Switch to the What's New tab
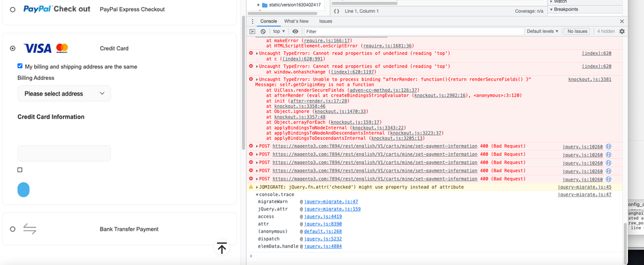 coord(296,21)
